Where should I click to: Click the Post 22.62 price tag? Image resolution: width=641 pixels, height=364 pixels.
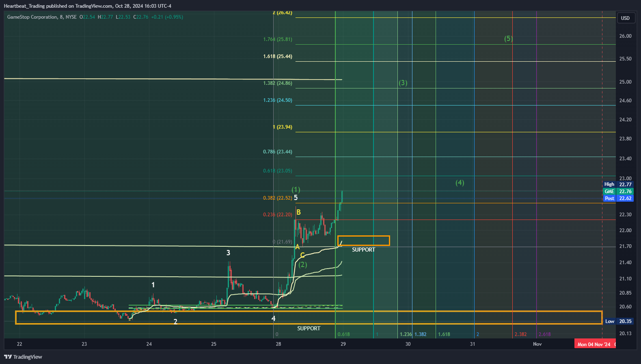coord(618,198)
